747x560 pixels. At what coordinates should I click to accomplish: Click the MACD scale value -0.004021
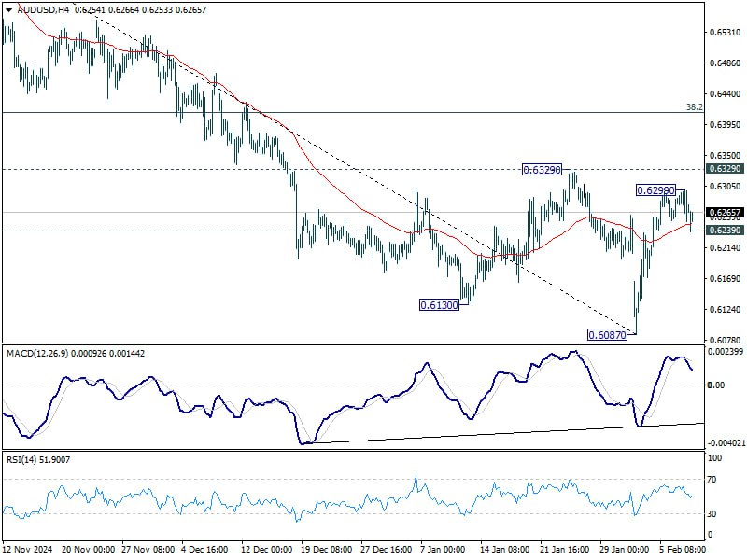pyautogui.click(x=726, y=442)
